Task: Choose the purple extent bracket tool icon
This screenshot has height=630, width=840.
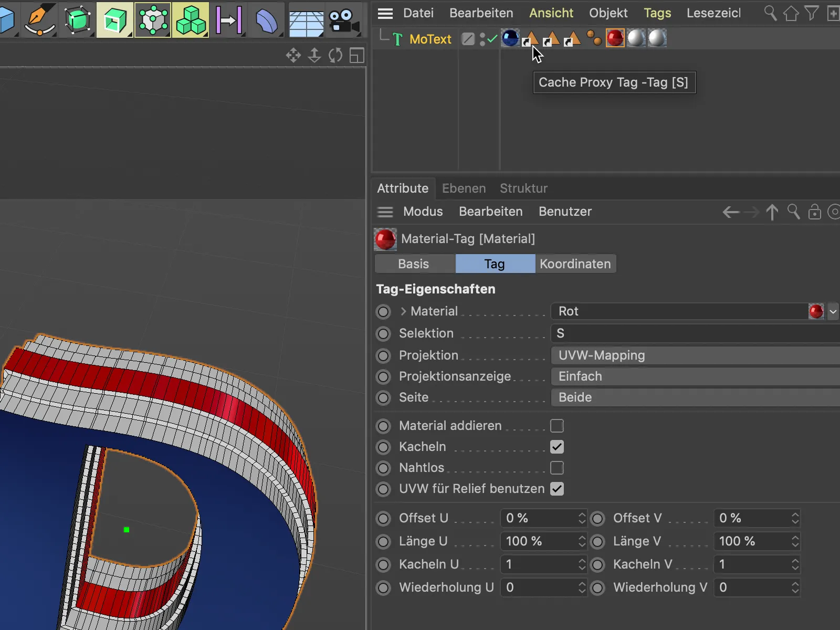Action: tap(229, 20)
